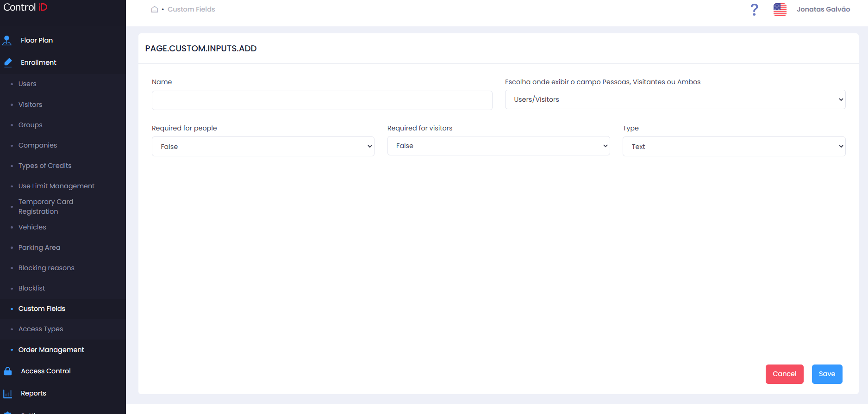Open Groups in the sidebar
The height and width of the screenshot is (414, 868).
30,125
